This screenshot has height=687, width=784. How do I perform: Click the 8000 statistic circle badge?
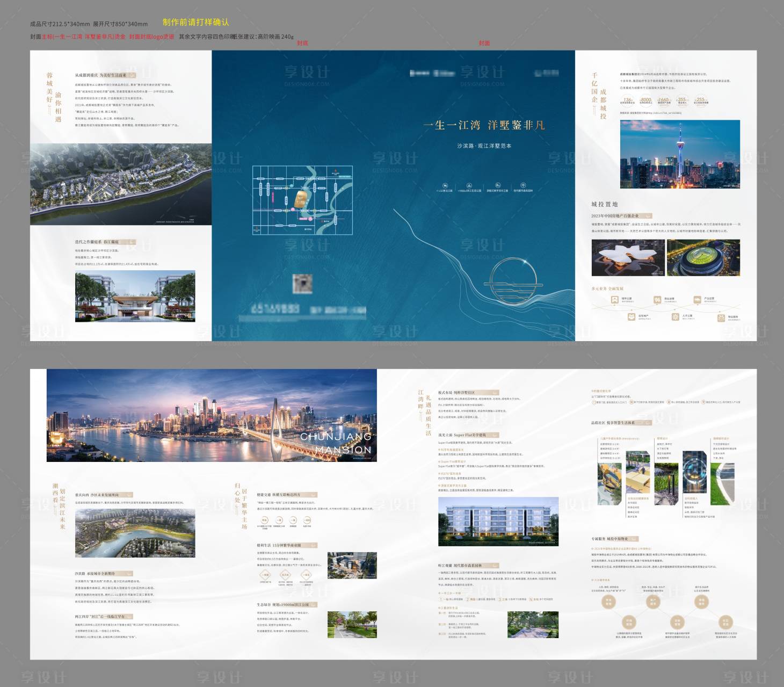(645, 100)
